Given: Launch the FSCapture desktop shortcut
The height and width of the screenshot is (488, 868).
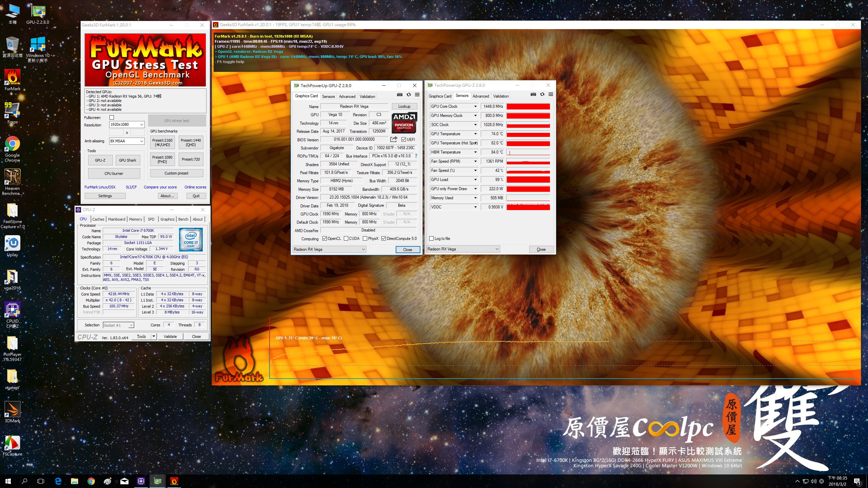Looking at the screenshot, I should [12, 445].
